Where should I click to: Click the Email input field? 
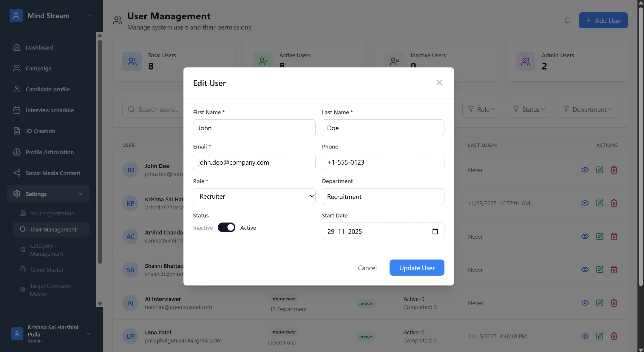254,162
